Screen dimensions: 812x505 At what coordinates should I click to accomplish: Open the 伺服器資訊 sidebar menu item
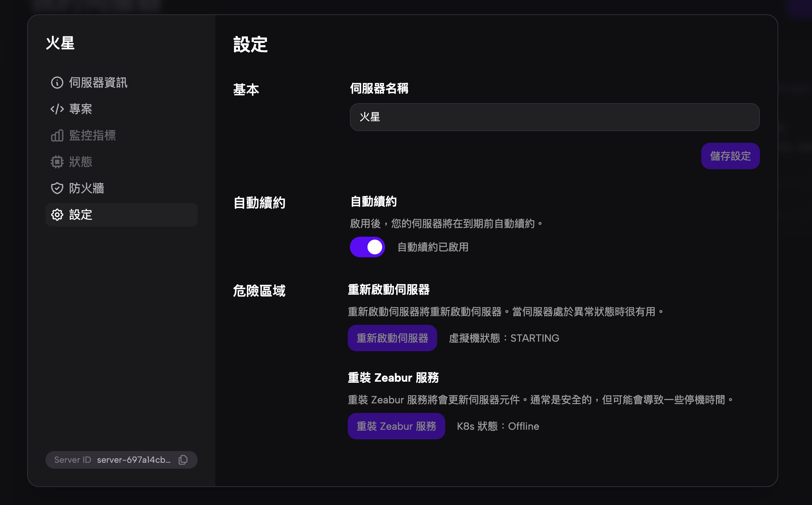[98, 83]
